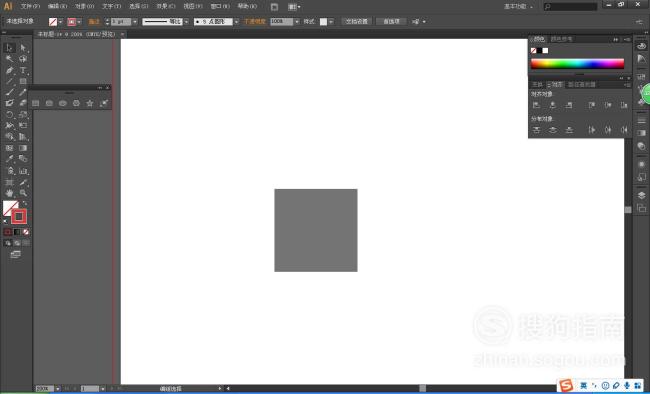Open the graphic style dropdown
The image size is (650, 394).
click(331, 22)
